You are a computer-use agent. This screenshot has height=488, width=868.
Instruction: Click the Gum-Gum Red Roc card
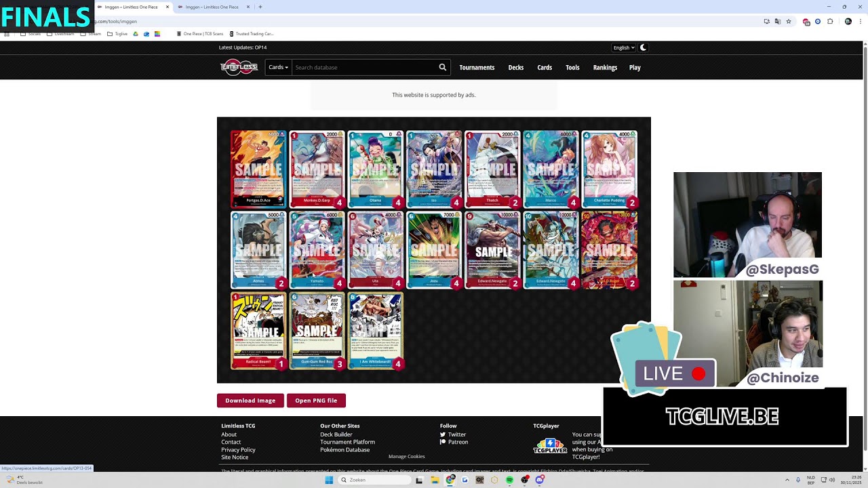317,331
